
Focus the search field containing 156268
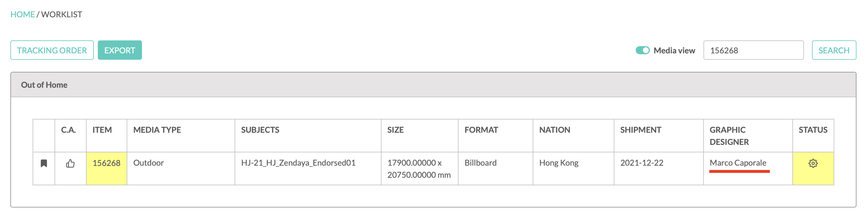coord(753,50)
